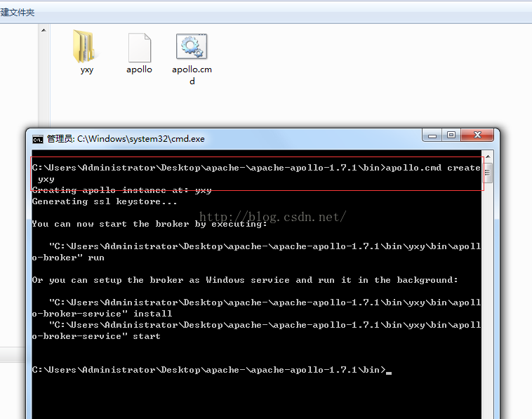This screenshot has width=532, height=419.
Task: Click the 新建文件夹 toolbar button
Action: (x=17, y=13)
